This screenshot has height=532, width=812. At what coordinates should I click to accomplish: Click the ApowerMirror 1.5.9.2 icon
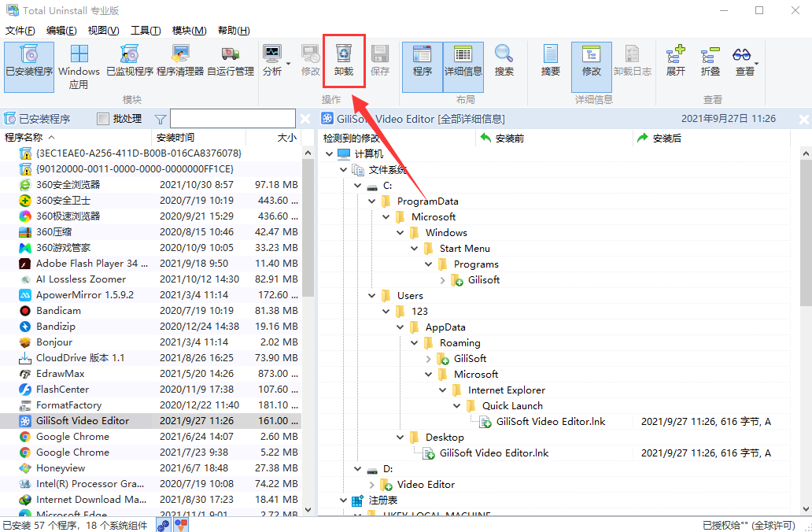coord(25,295)
